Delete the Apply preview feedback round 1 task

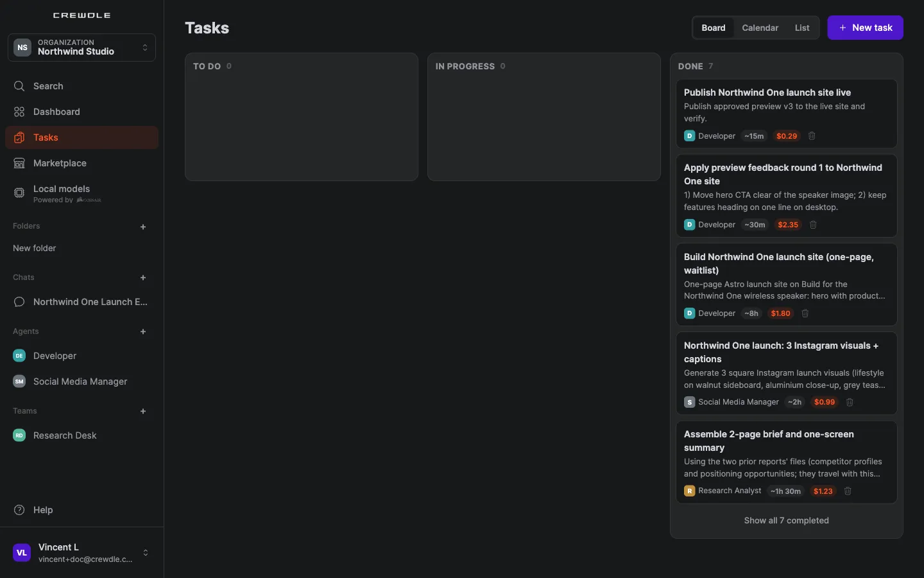tap(813, 225)
